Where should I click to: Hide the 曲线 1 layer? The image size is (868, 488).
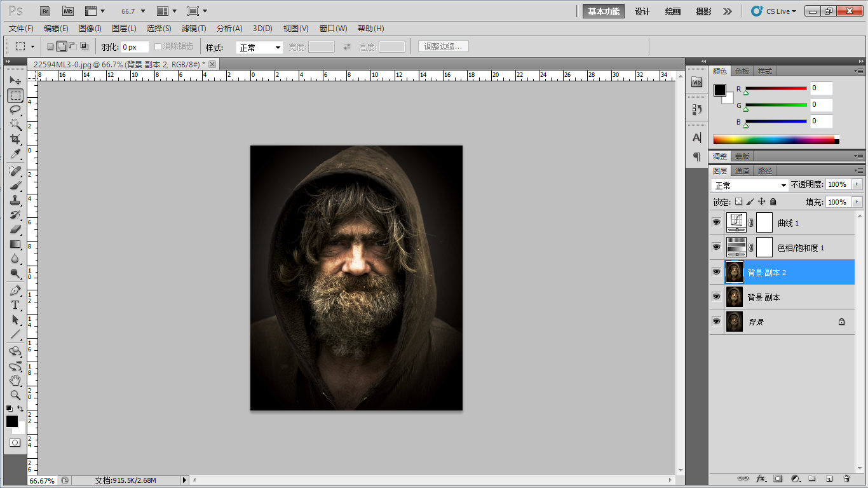tap(717, 223)
